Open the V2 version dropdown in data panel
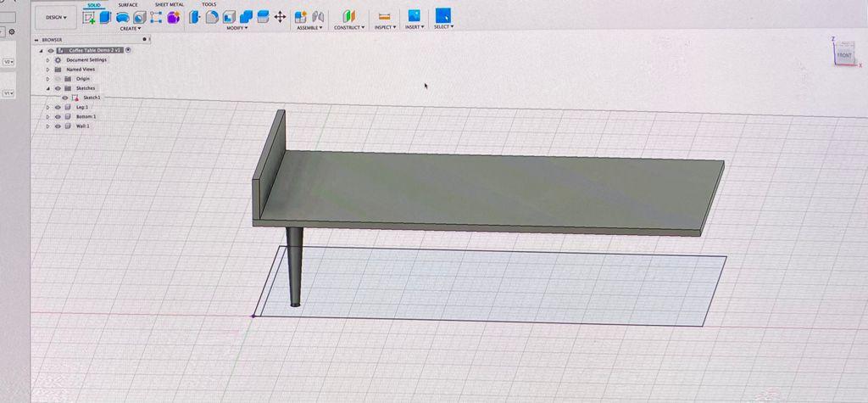The image size is (868, 403). click(8, 62)
